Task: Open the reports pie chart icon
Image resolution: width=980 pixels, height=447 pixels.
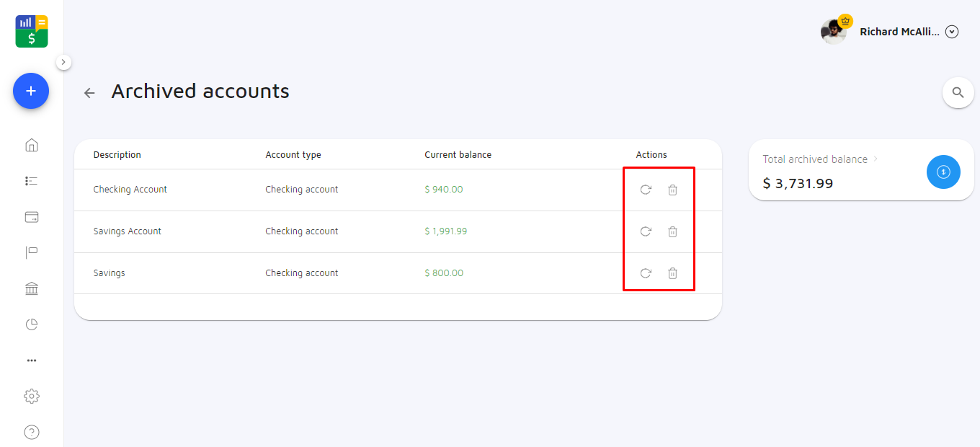Action: pyautogui.click(x=32, y=324)
